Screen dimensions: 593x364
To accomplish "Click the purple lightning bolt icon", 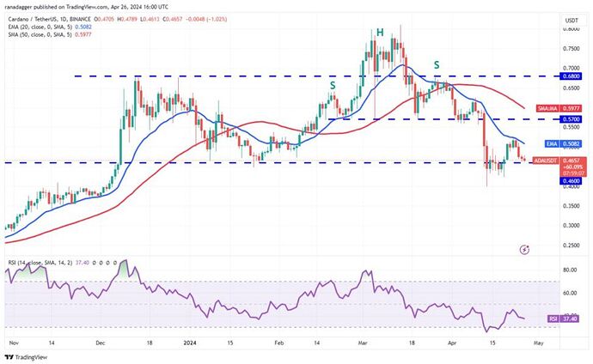I will click(524, 249).
